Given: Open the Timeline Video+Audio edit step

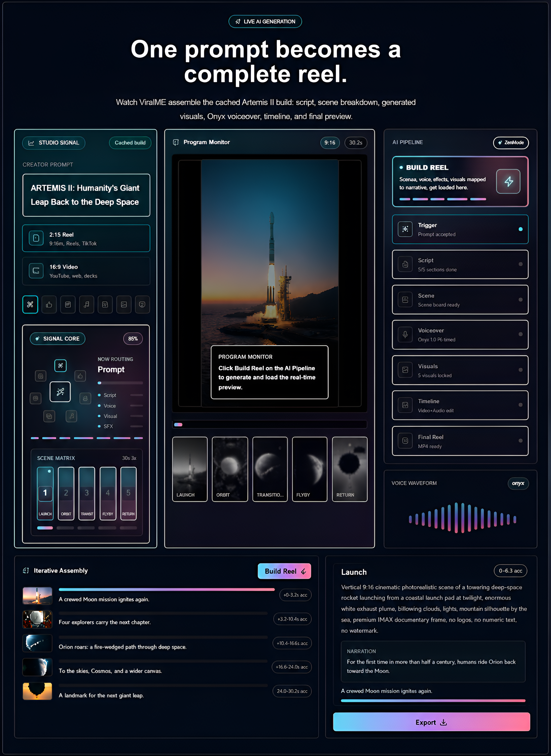Looking at the screenshot, I should 460,405.
